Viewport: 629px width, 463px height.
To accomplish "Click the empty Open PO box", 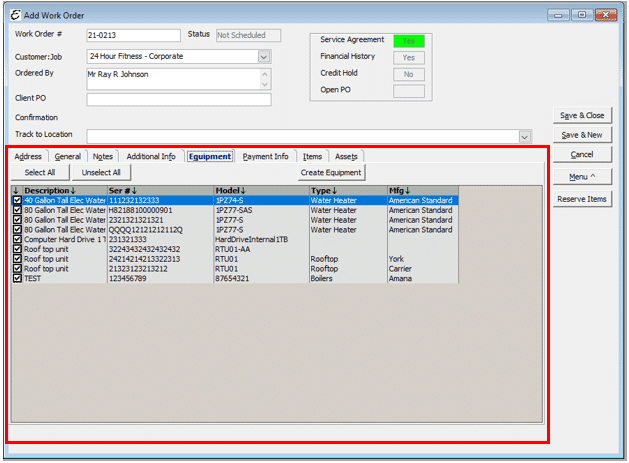I will pyautogui.click(x=409, y=91).
